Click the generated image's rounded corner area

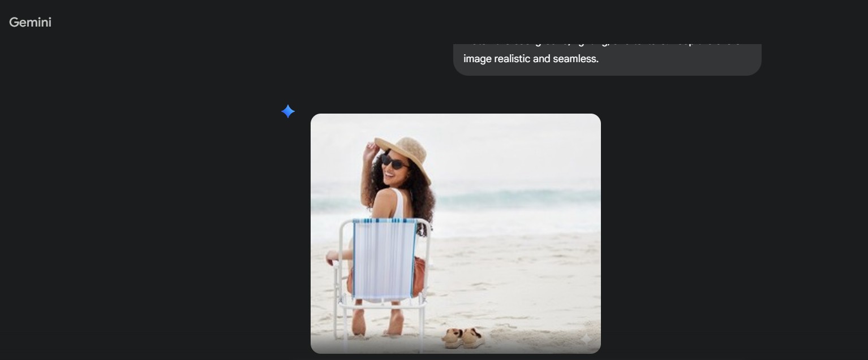(320, 122)
